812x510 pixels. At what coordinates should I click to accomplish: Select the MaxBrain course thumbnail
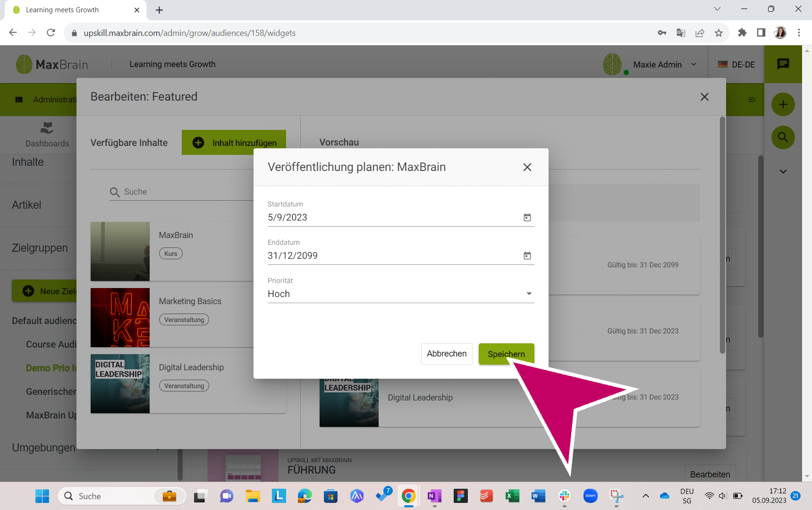[x=120, y=251]
